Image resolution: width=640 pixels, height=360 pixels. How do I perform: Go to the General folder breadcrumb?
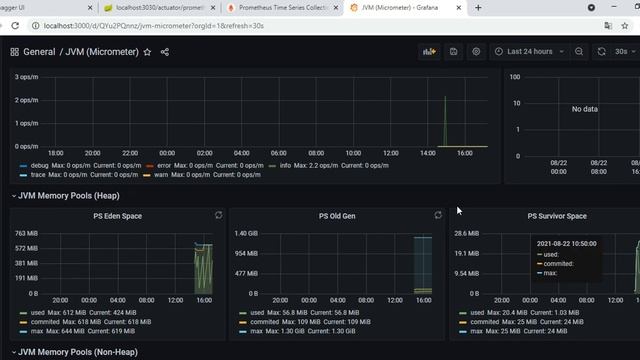(39, 52)
